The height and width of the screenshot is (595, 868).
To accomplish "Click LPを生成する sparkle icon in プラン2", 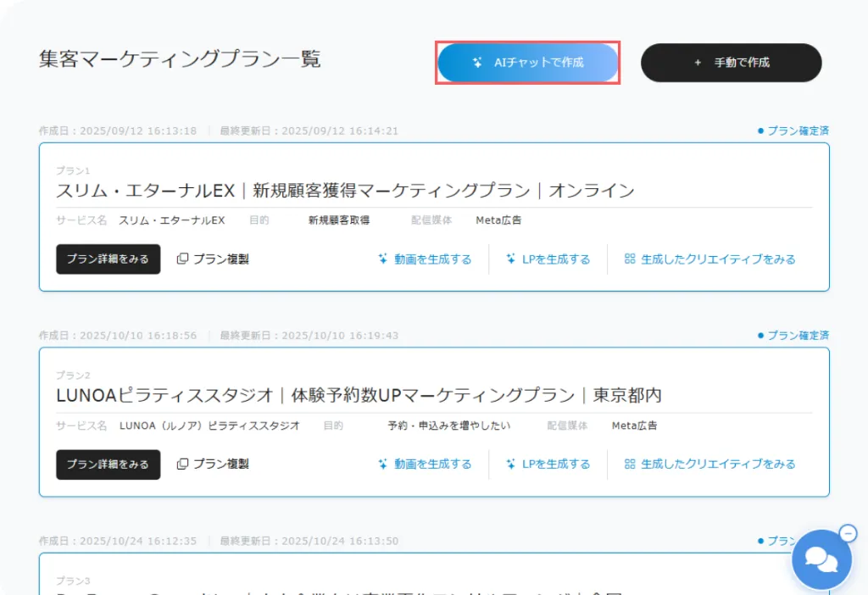I will pyautogui.click(x=511, y=464).
